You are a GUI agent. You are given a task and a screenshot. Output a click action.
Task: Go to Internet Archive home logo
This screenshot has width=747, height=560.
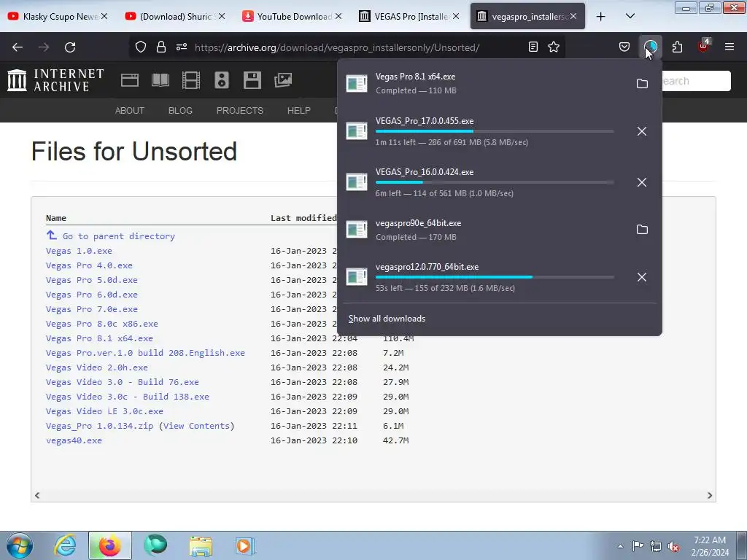pos(55,80)
